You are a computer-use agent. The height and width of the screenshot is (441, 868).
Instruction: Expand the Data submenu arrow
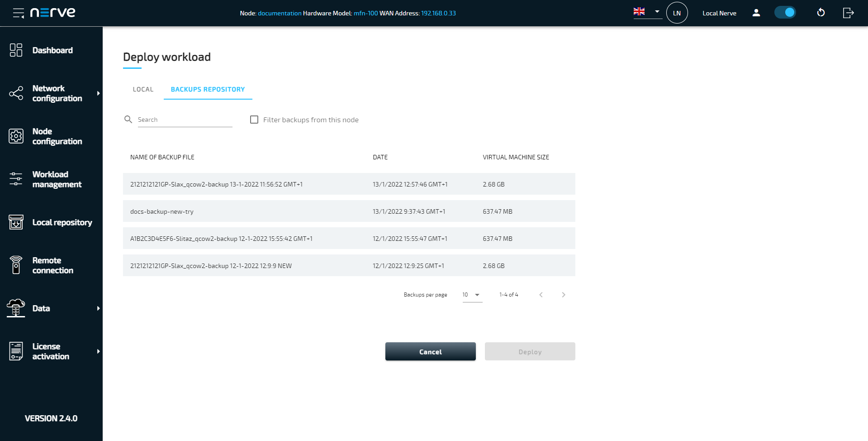coord(98,308)
